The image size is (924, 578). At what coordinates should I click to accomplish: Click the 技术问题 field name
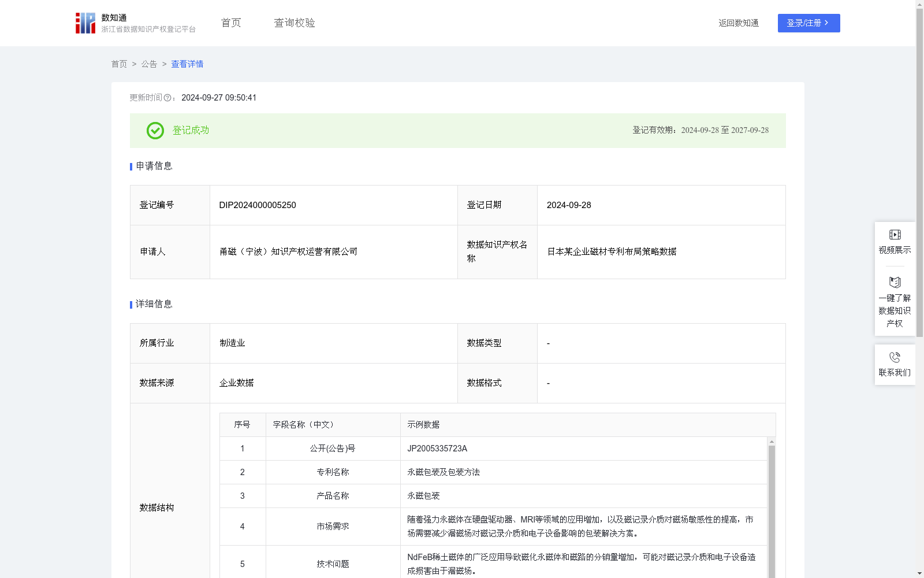point(333,564)
